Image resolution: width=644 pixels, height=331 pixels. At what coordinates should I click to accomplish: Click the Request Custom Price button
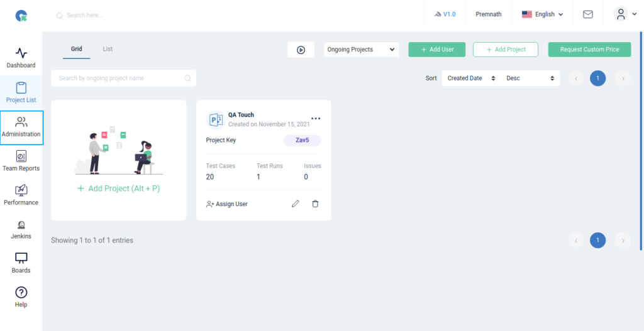click(x=589, y=50)
